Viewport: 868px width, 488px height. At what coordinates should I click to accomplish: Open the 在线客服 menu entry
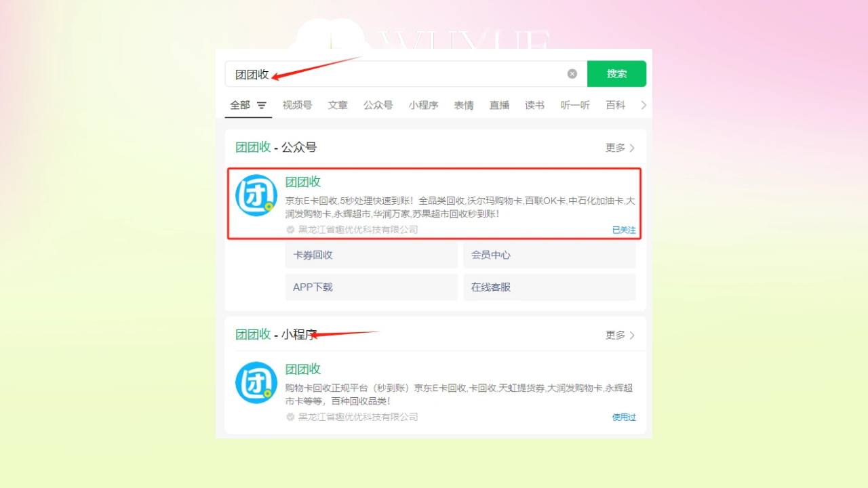click(549, 287)
